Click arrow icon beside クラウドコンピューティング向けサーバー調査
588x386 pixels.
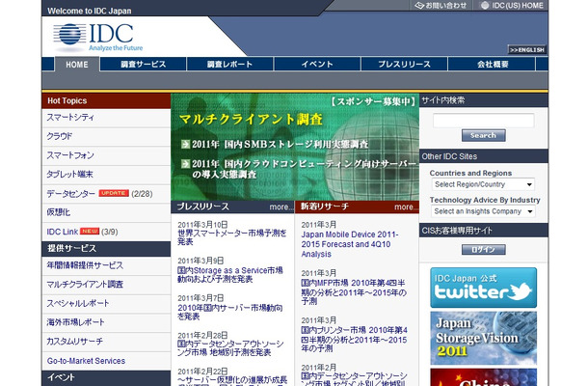185,164
